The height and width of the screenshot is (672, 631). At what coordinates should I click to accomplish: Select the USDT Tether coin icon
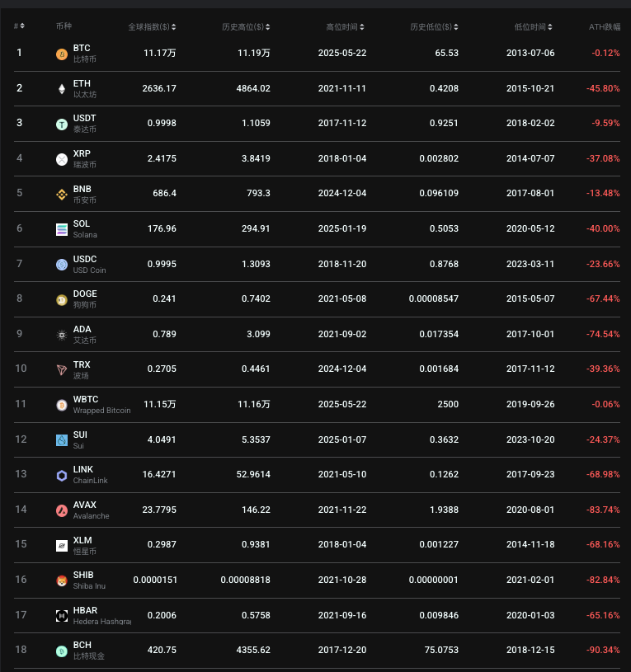62,125
